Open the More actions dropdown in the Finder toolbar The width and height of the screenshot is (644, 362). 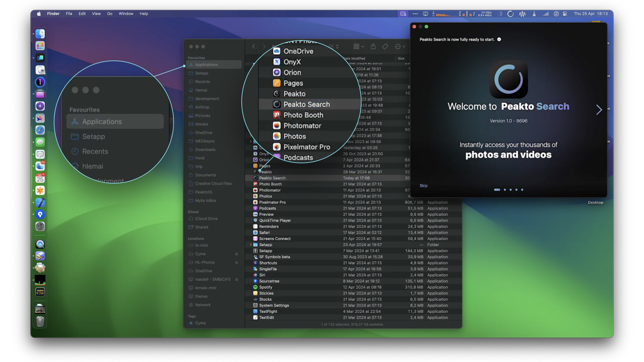pyautogui.click(x=400, y=47)
